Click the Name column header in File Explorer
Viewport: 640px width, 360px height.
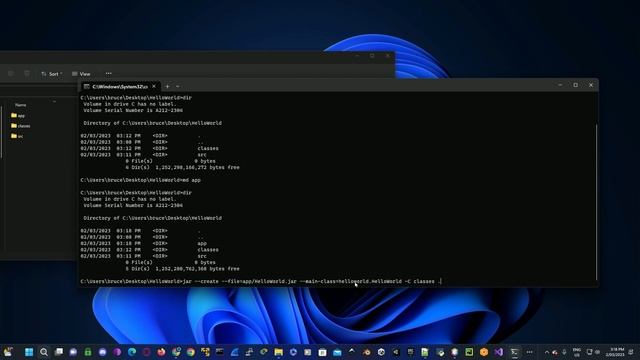[x=20, y=105]
